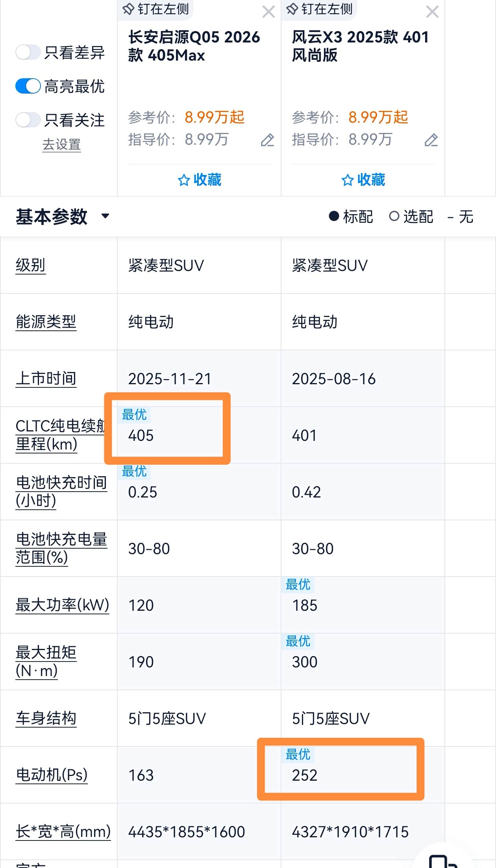Pin the 风云X3 column to left
This screenshot has height=868, width=496.
click(320, 9)
